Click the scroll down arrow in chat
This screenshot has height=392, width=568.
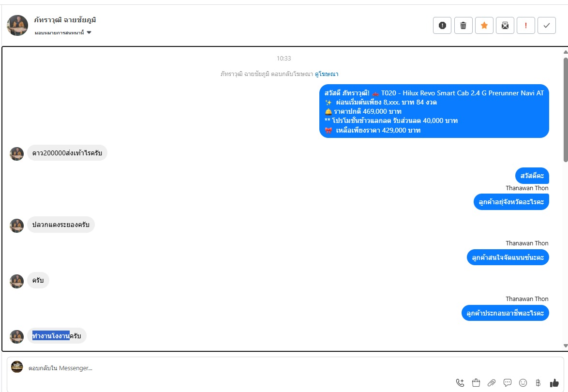pos(566,346)
